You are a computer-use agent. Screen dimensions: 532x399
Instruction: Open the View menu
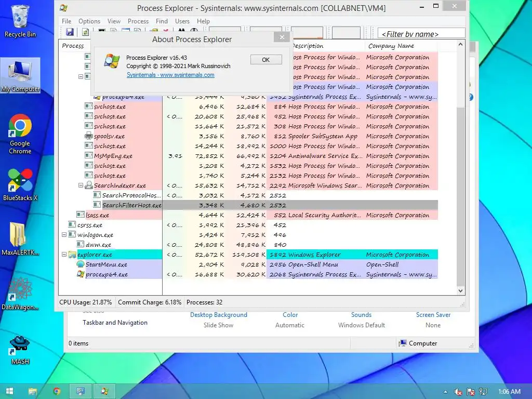[x=114, y=21]
